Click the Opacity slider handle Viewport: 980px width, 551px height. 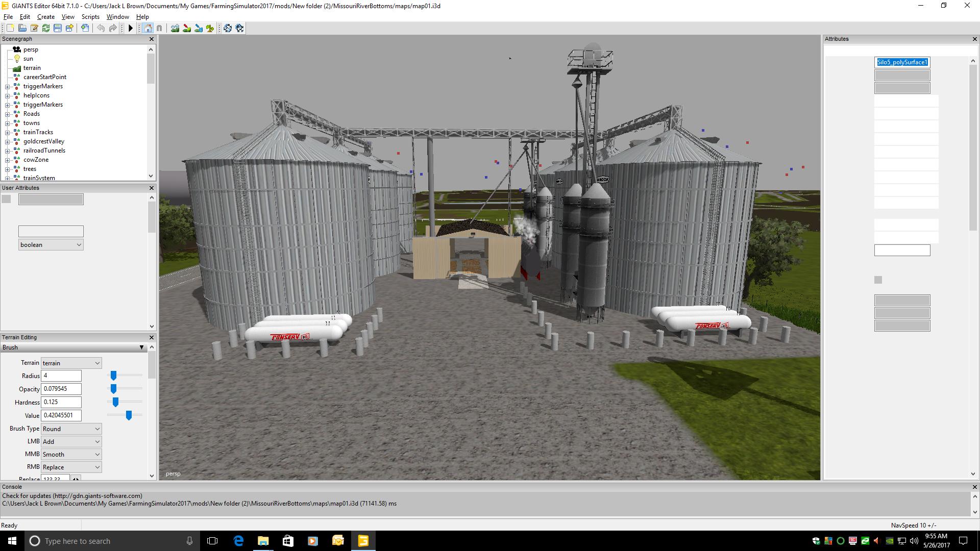click(113, 389)
